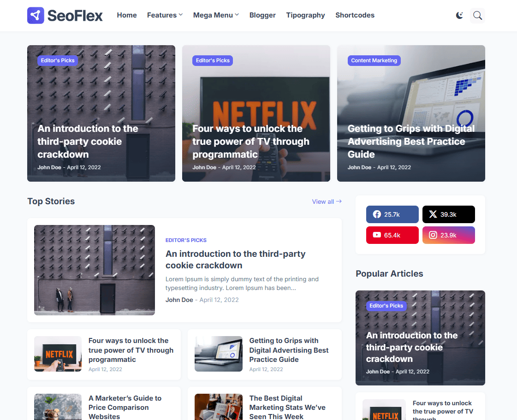Open search with the magnifier icon
Viewport: 517px width, 420px height.
click(x=477, y=15)
